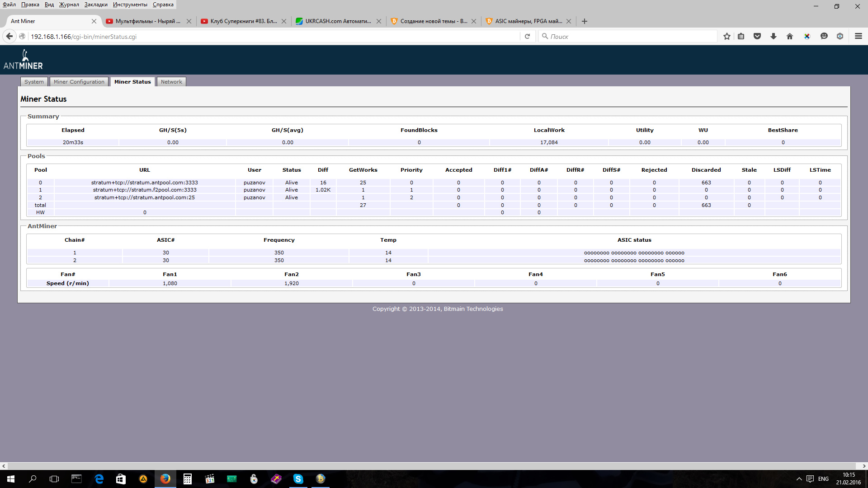The width and height of the screenshot is (868, 488).
Task: Open the System tab
Action: 34,82
